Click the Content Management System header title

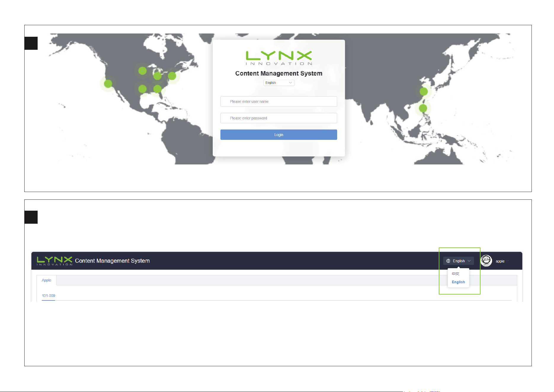click(x=112, y=261)
